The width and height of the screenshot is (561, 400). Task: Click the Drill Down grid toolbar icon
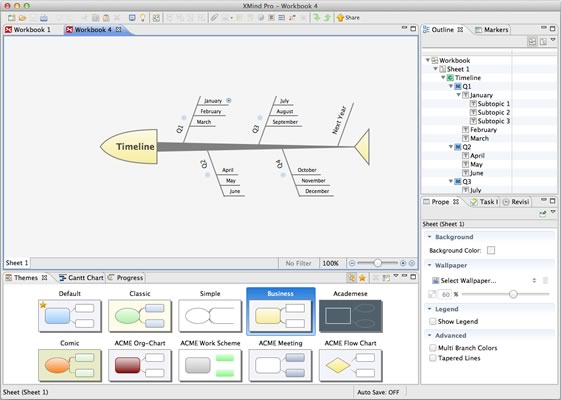click(156, 18)
